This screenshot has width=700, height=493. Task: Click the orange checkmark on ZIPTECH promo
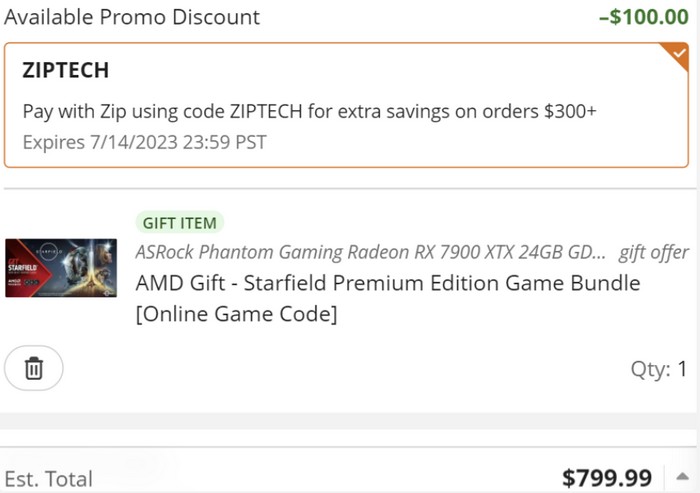click(680, 51)
